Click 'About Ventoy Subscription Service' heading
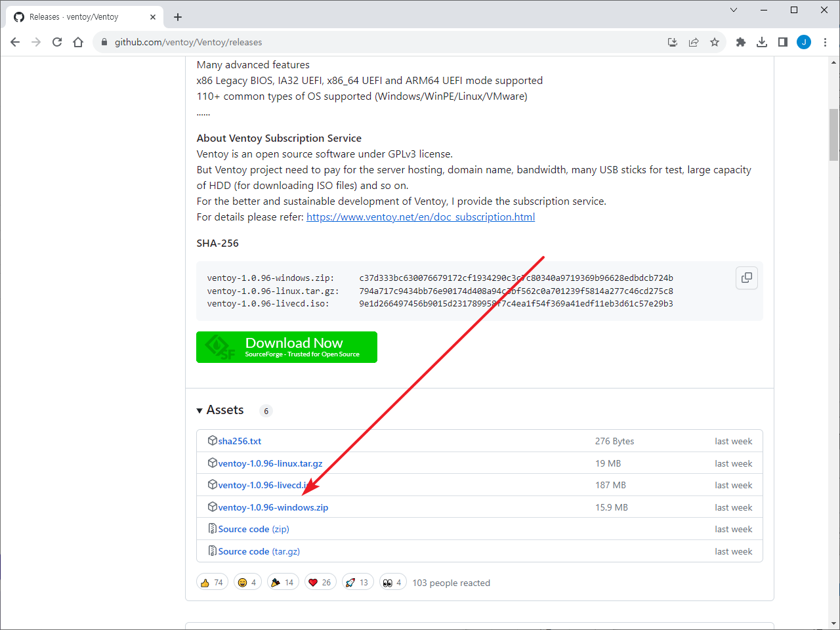 pyautogui.click(x=279, y=138)
